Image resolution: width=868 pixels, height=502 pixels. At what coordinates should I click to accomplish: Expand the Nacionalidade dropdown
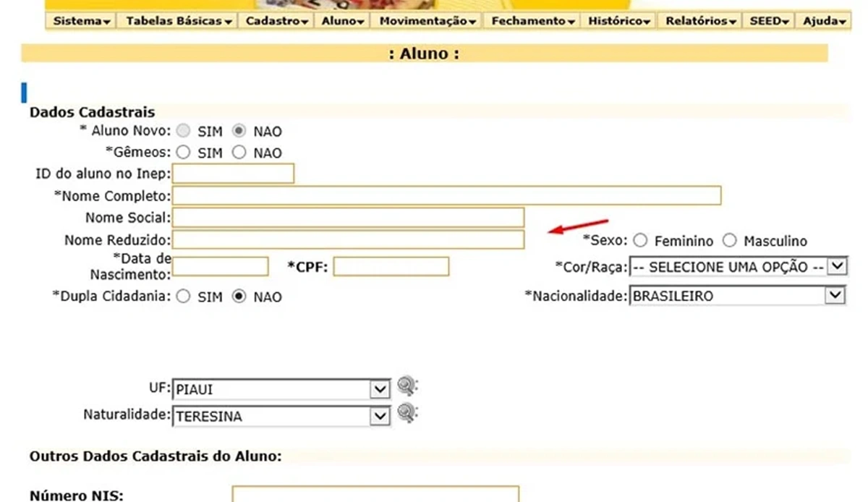pyautogui.click(x=738, y=296)
